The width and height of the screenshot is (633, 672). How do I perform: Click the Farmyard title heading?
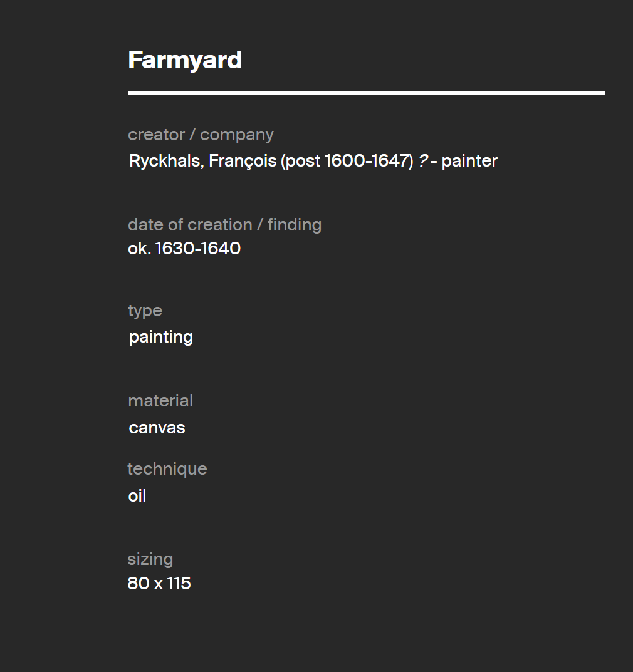pyautogui.click(x=185, y=60)
